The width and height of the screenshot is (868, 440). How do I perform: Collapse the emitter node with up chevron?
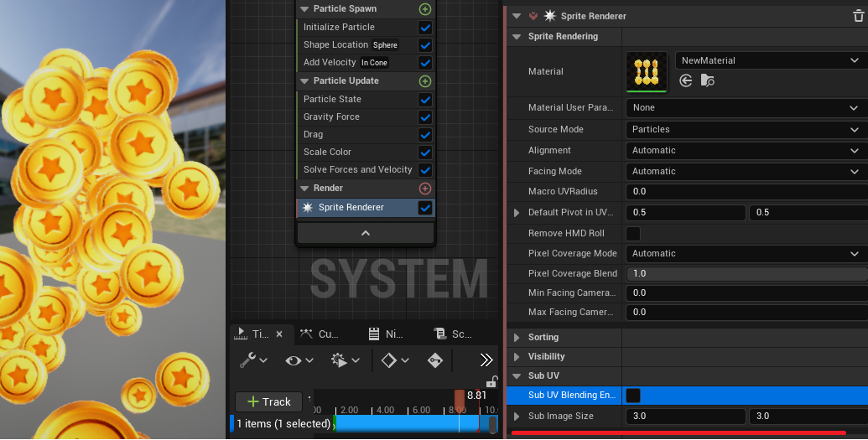click(x=366, y=234)
